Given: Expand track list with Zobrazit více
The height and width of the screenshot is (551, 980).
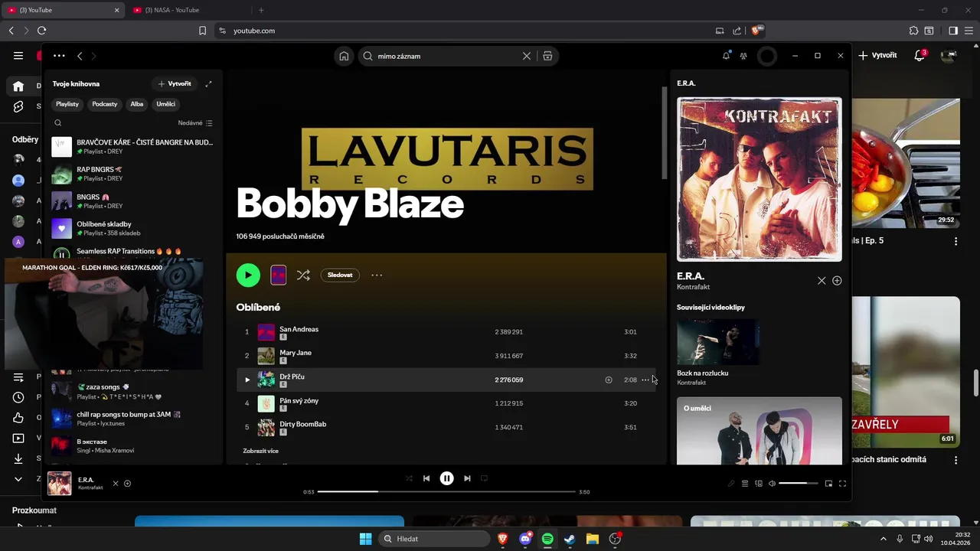Looking at the screenshot, I should 261,451.
